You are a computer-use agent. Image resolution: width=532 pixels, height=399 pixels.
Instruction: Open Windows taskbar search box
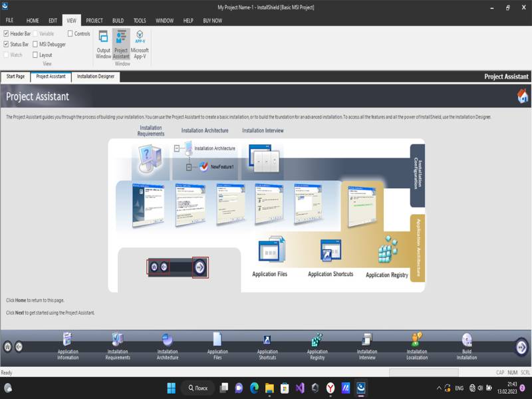click(198, 388)
